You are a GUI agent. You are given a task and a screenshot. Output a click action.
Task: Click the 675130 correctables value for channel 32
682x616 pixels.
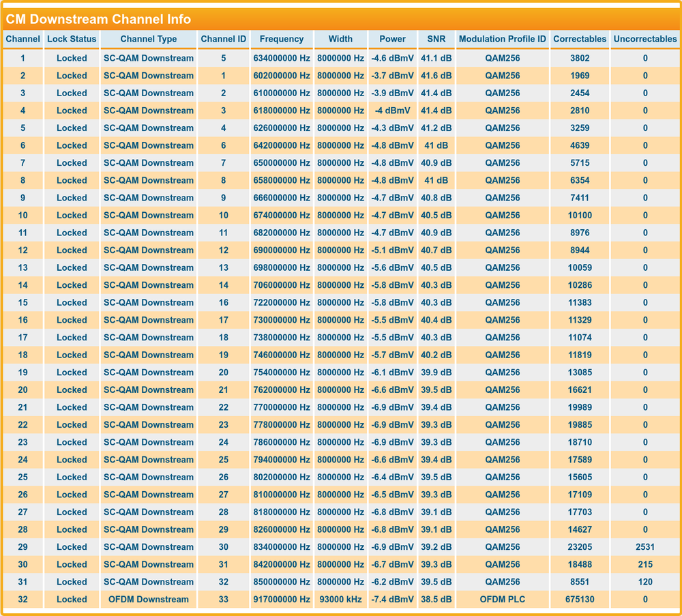580,600
